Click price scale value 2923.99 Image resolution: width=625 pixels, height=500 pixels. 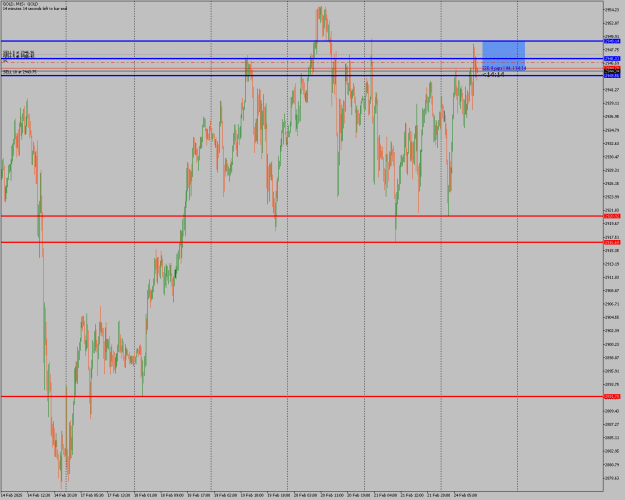click(612, 197)
